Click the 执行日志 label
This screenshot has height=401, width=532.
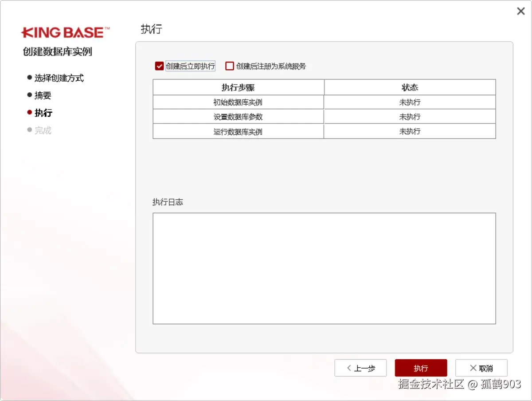[168, 202]
